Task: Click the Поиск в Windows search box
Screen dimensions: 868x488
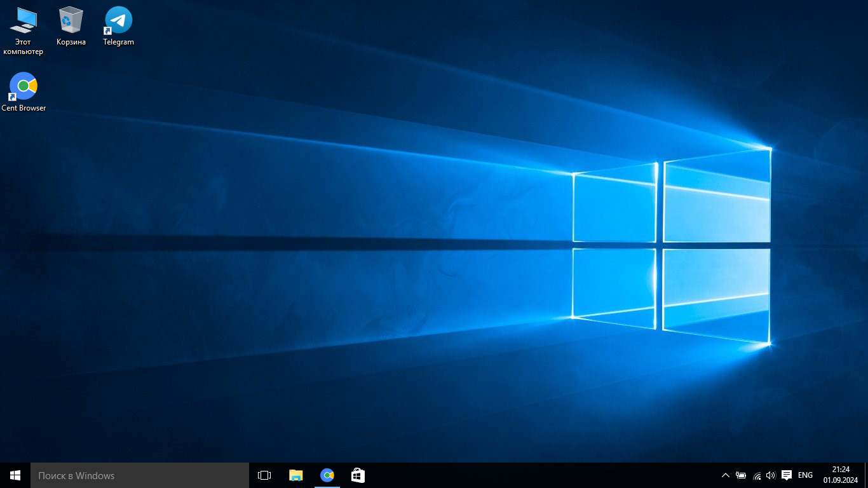Action: click(x=140, y=475)
